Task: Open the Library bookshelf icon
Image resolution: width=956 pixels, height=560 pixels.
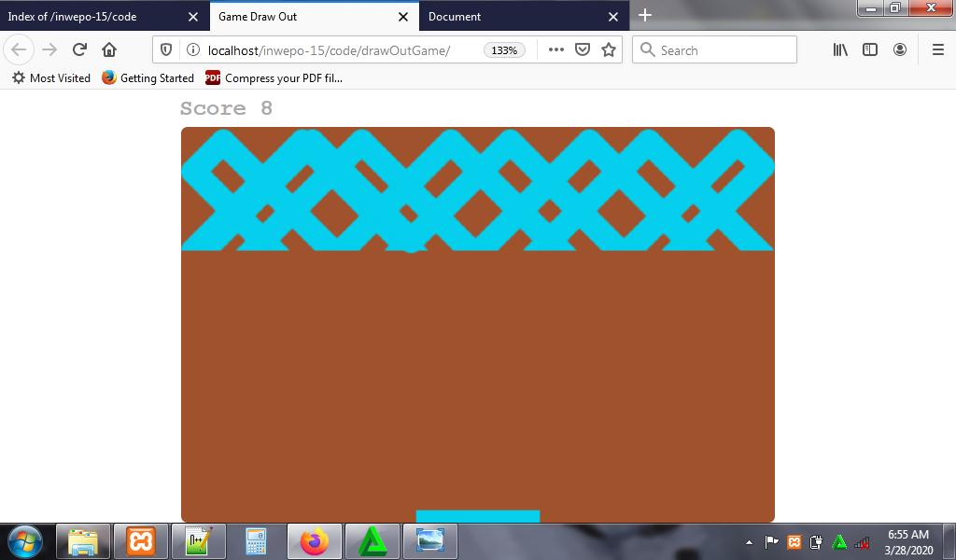Action: click(840, 50)
